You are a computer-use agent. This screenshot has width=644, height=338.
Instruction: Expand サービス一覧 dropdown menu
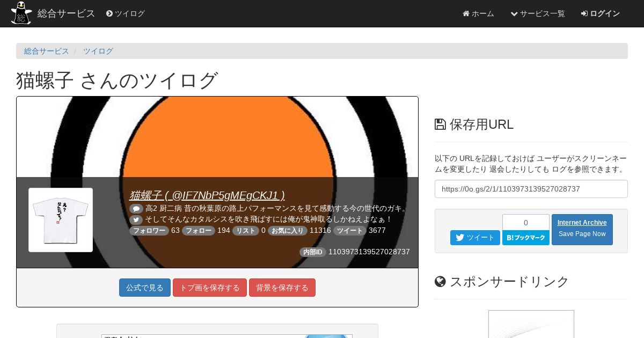point(538,13)
